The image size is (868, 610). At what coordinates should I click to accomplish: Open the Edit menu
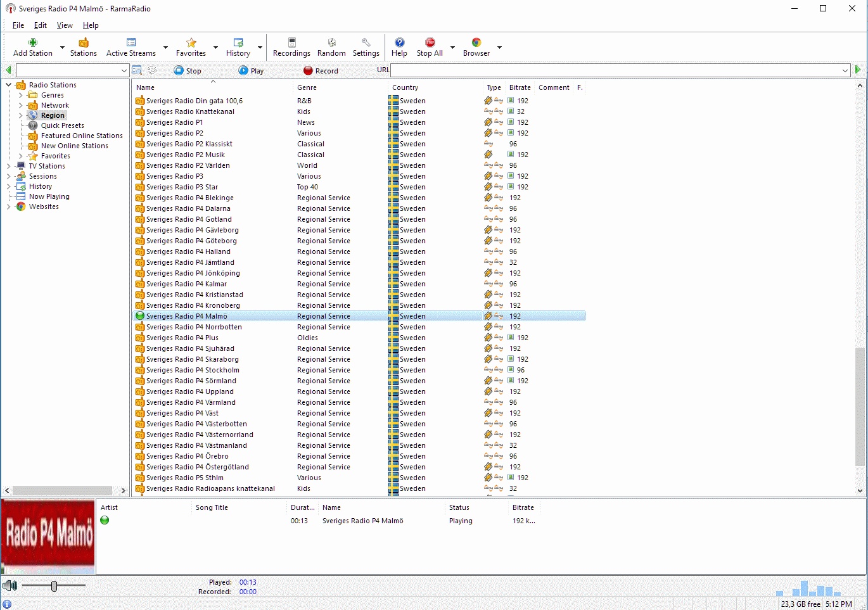[x=41, y=25]
